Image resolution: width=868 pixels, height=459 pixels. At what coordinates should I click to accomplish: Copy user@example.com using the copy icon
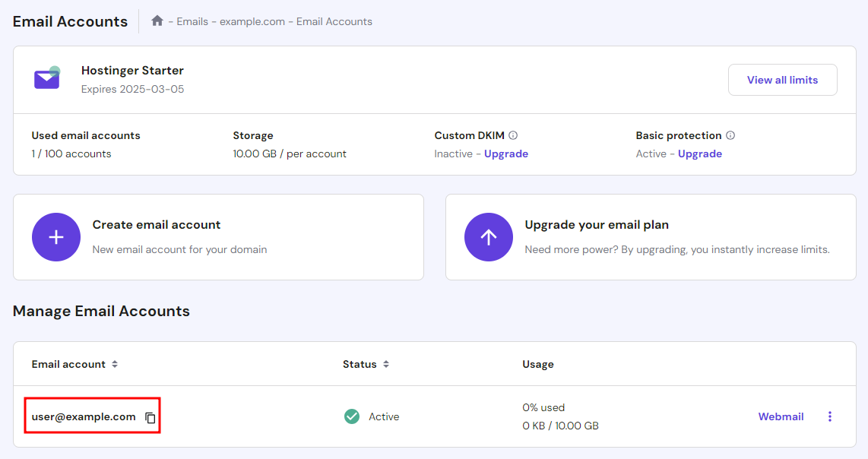pyautogui.click(x=150, y=417)
